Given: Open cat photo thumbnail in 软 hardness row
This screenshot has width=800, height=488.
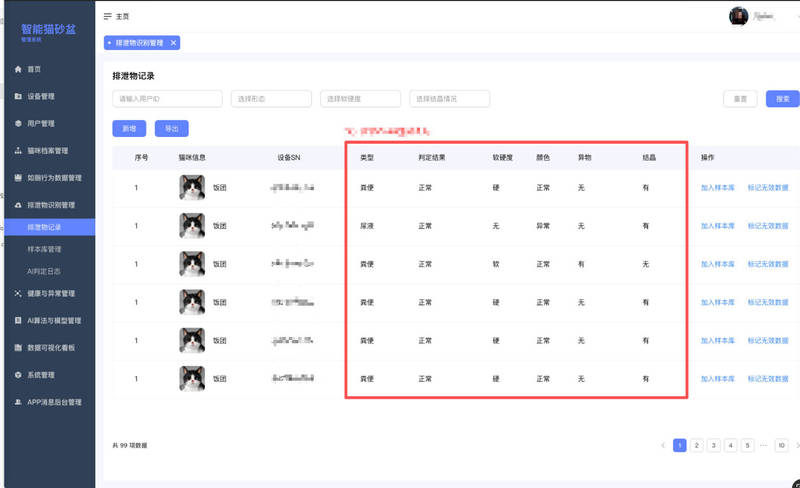Looking at the screenshot, I should click(192, 264).
